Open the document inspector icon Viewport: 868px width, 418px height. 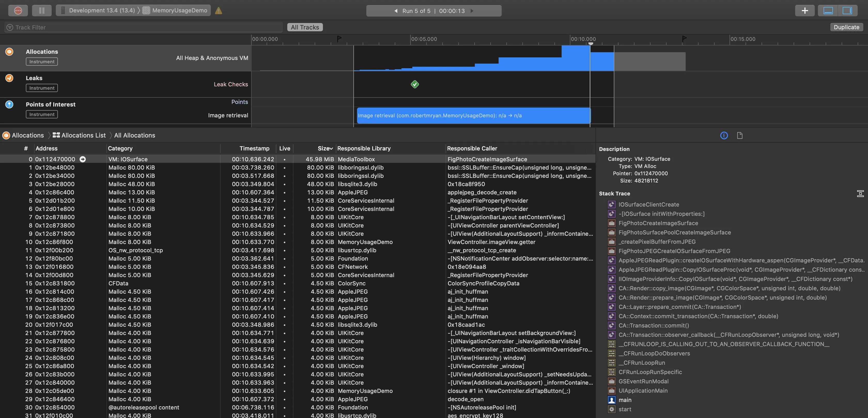pos(740,135)
